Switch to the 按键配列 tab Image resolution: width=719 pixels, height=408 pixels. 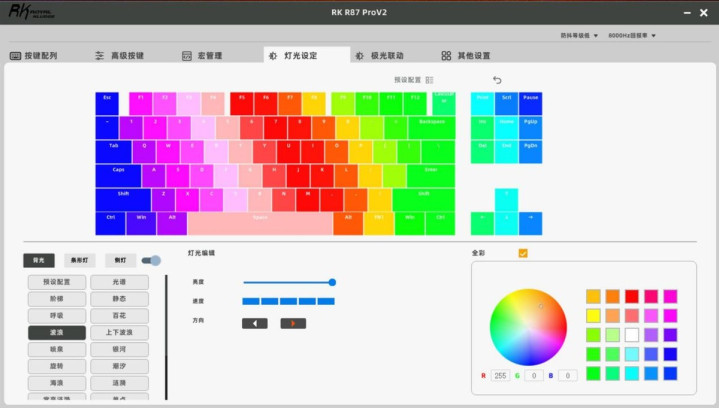(x=34, y=56)
